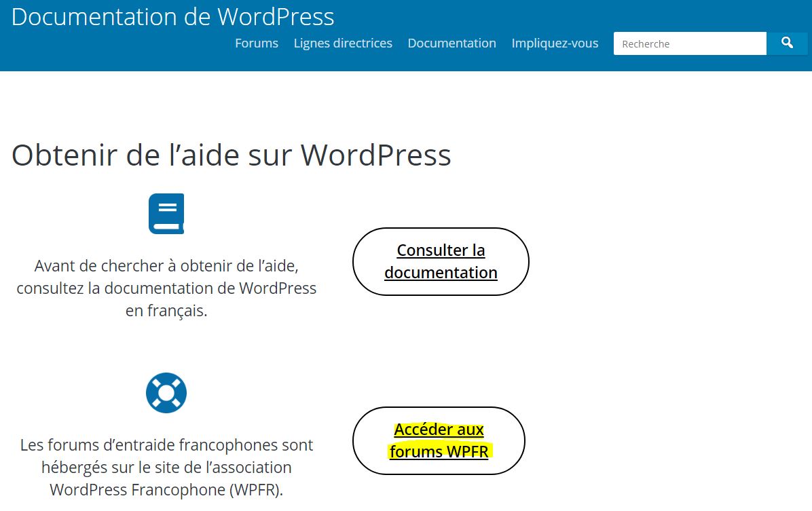Viewport: 812px width, 511px height.
Task: Click the line 'Les forums d'entraide francophones sont'
Action: coord(166,445)
